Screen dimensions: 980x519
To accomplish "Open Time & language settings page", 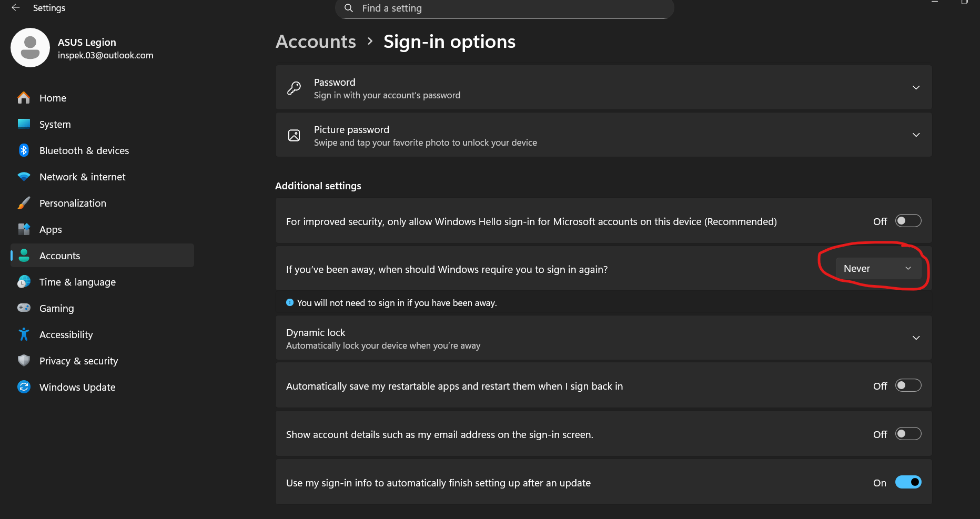I will click(77, 282).
